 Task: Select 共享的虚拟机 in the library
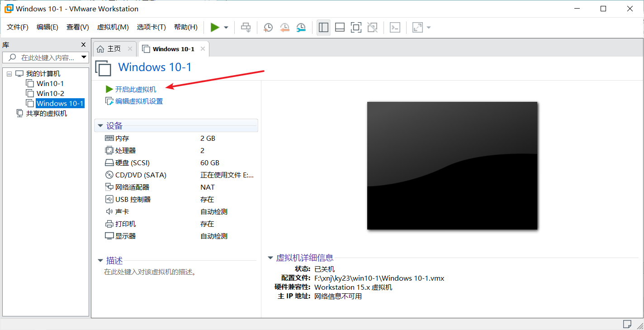pos(47,113)
